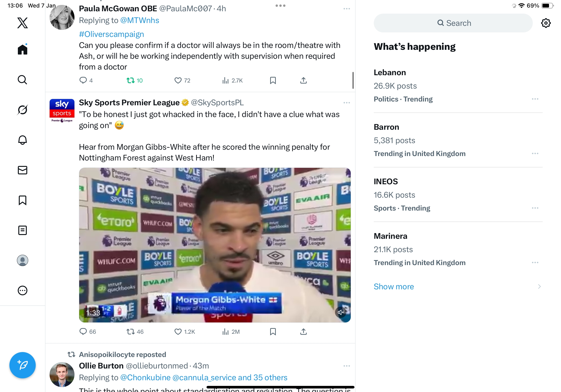
Task: View reply count on Paula McGowan's post
Action: pyautogui.click(x=86, y=80)
